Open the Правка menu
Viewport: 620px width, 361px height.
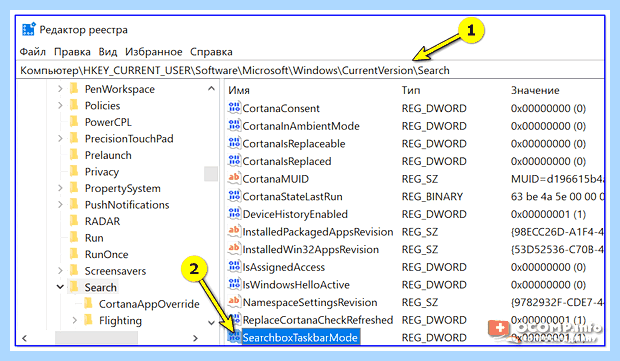pos(72,52)
